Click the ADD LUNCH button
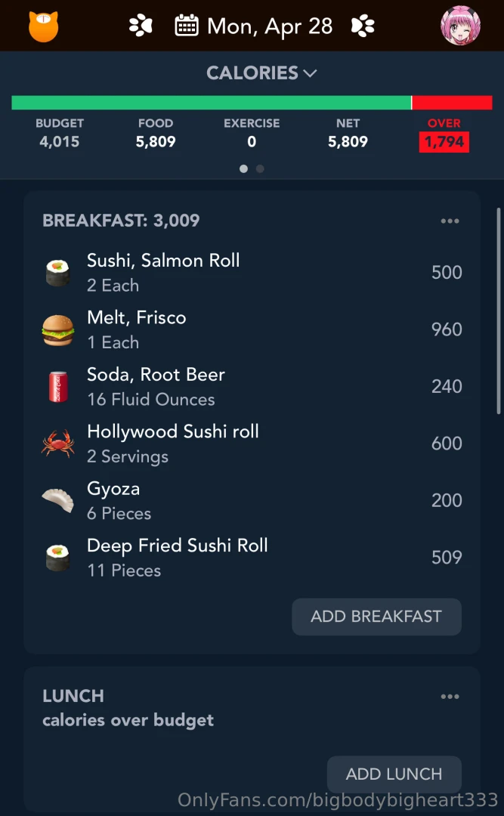This screenshot has height=816, width=504. point(394,774)
